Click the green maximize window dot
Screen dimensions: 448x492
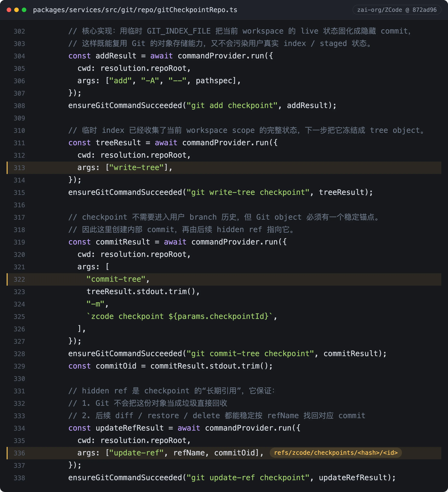pyautogui.click(x=24, y=10)
